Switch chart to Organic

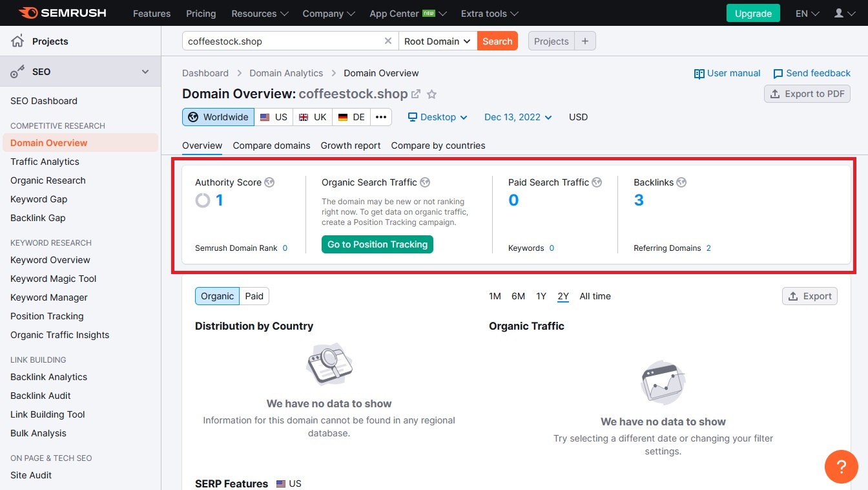[x=217, y=296]
